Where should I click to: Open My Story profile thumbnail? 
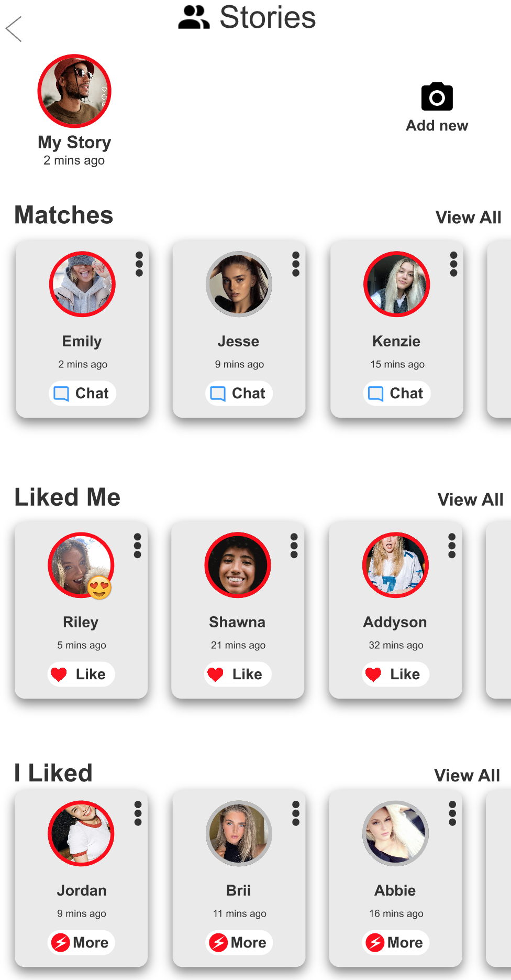pos(74,91)
